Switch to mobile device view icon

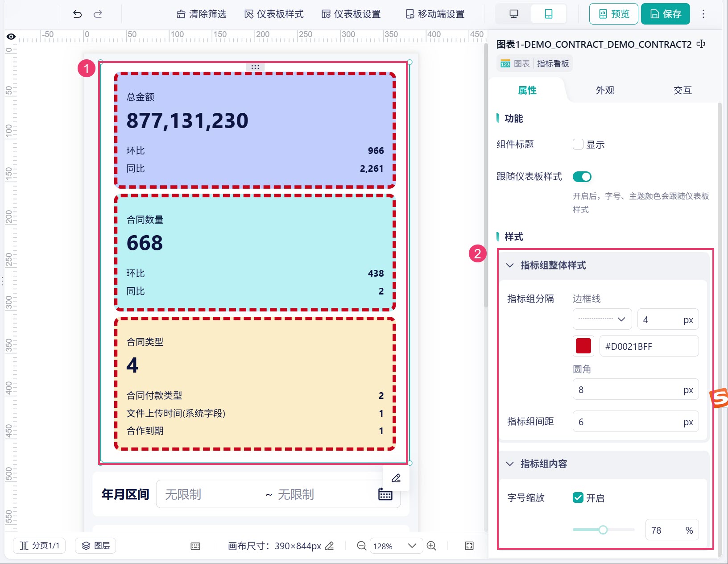[x=549, y=14]
